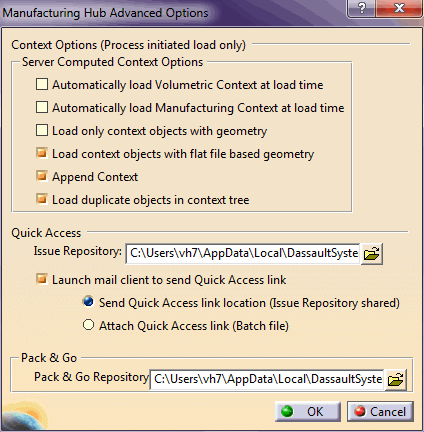Image resolution: width=424 pixels, height=432 pixels.
Task: Toggle the Append Context checkbox
Action: (x=42, y=176)
